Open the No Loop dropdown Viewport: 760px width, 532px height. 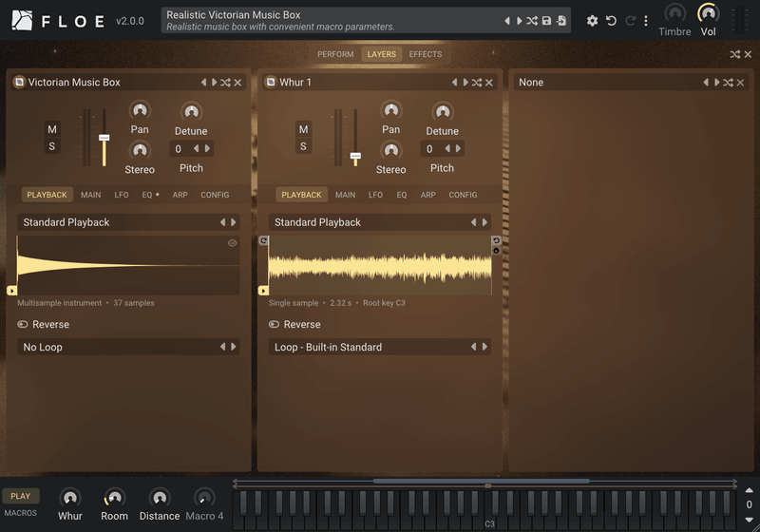[x=128, y=347]
